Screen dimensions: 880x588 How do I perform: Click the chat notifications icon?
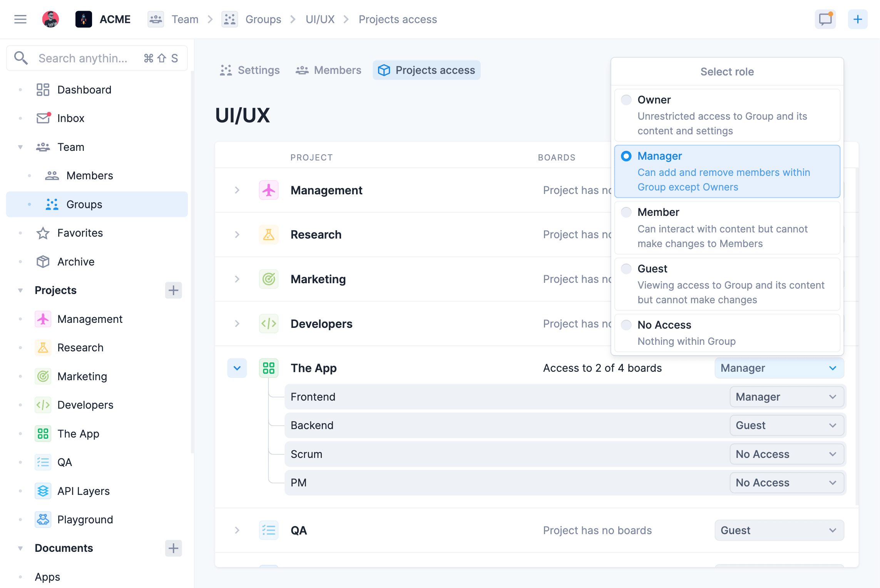pyautogui.click(x=825, y=19)
